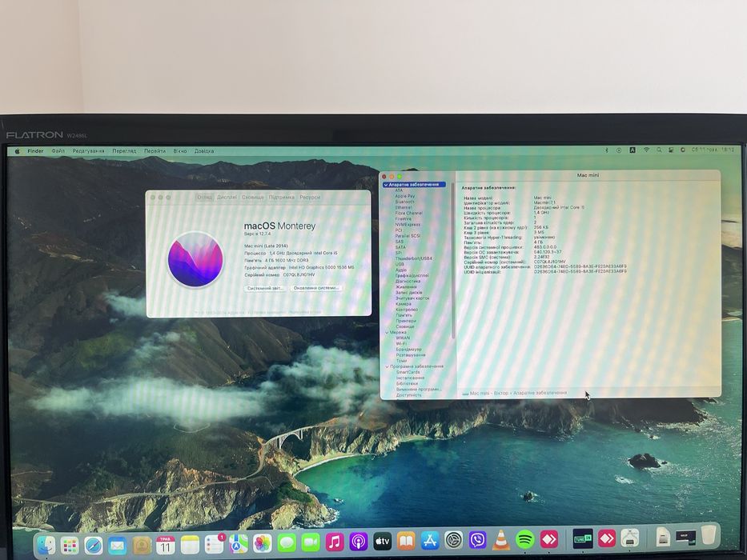Open the Вікно menu

coord(180,151)
